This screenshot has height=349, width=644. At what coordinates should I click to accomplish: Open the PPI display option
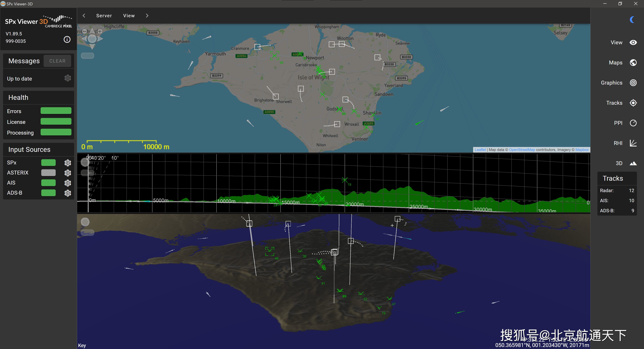[x=633, y=123]
